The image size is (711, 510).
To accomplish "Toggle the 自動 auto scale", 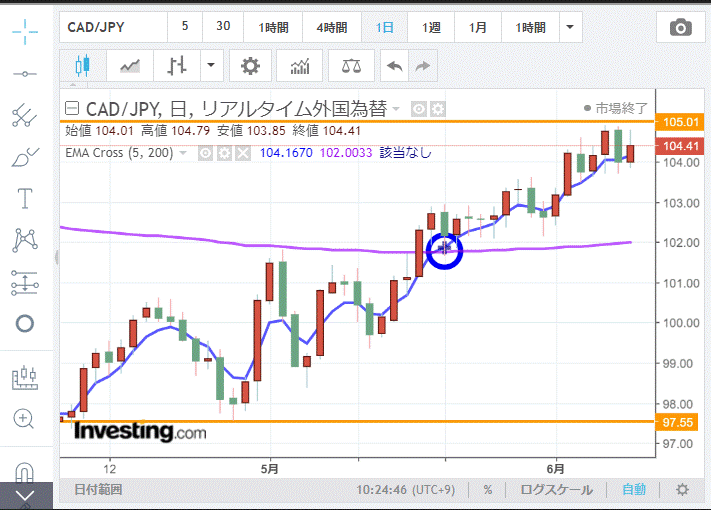I will 634,490.
